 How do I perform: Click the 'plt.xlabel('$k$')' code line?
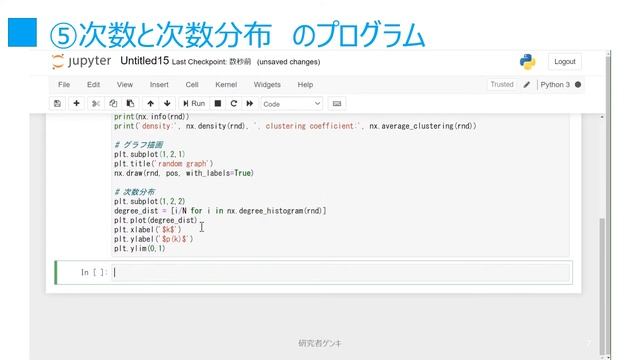148,230
